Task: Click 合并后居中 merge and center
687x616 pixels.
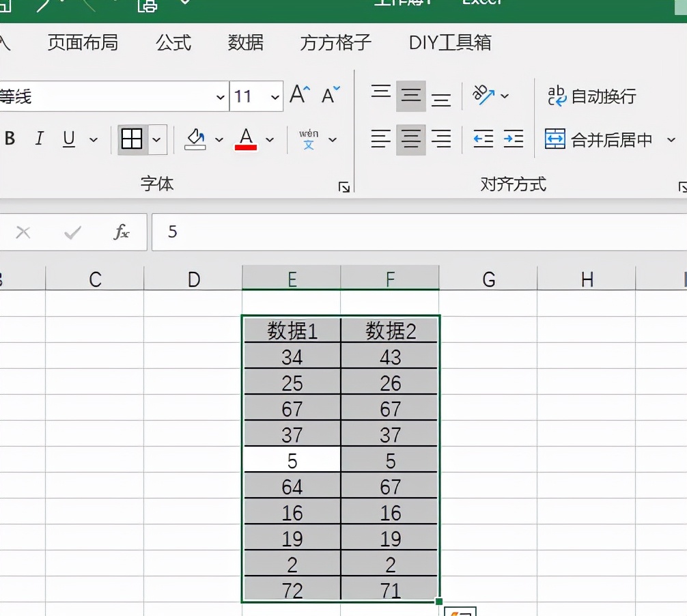Action: coord(598,140)
